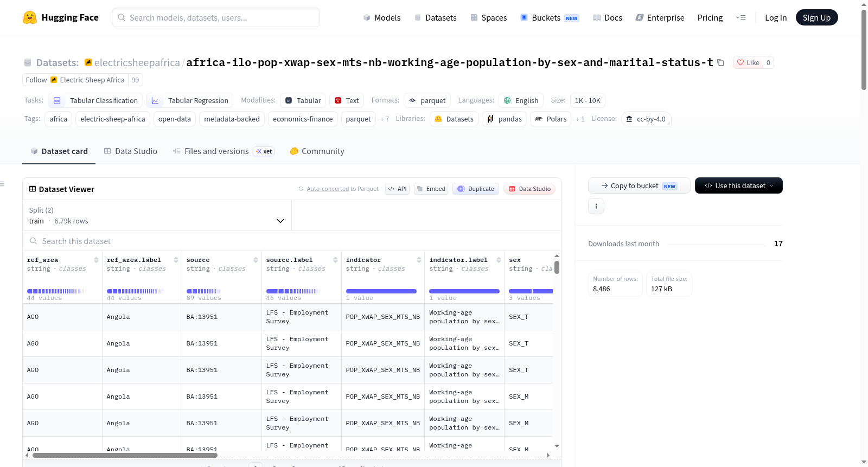Select the English language tag
The width and height of the screenshot is (868, 467).
[x=521, y=100]
